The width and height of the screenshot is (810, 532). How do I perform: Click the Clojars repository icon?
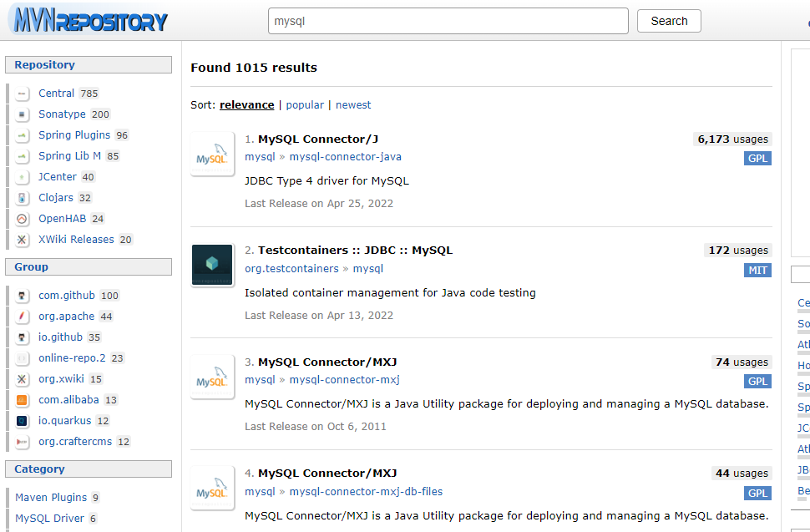click(22, 198)
